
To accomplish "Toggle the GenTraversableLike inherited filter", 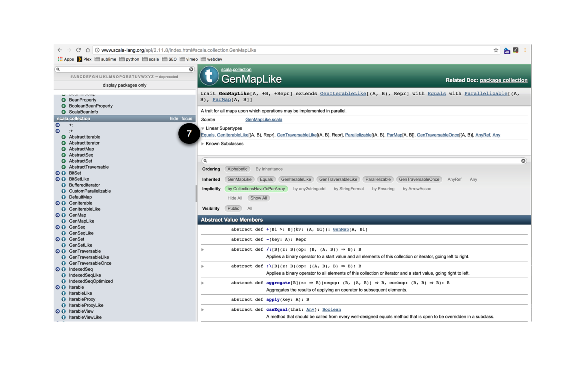I will click(x=338, y=179).
